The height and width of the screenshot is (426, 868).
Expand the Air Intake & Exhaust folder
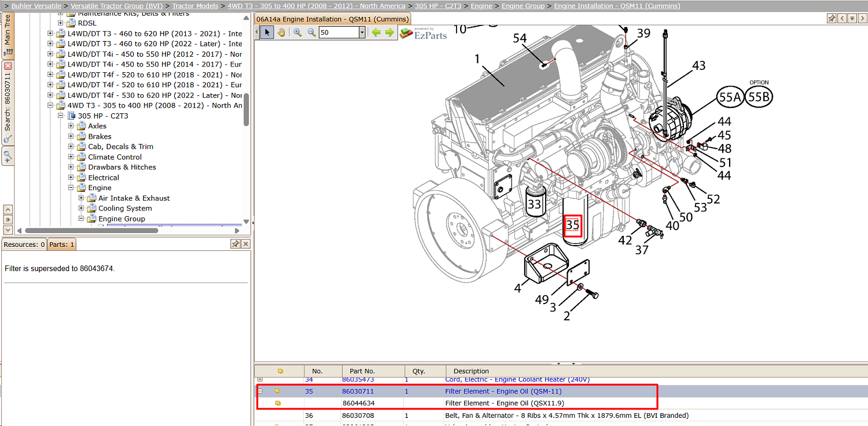pos(82,198)
